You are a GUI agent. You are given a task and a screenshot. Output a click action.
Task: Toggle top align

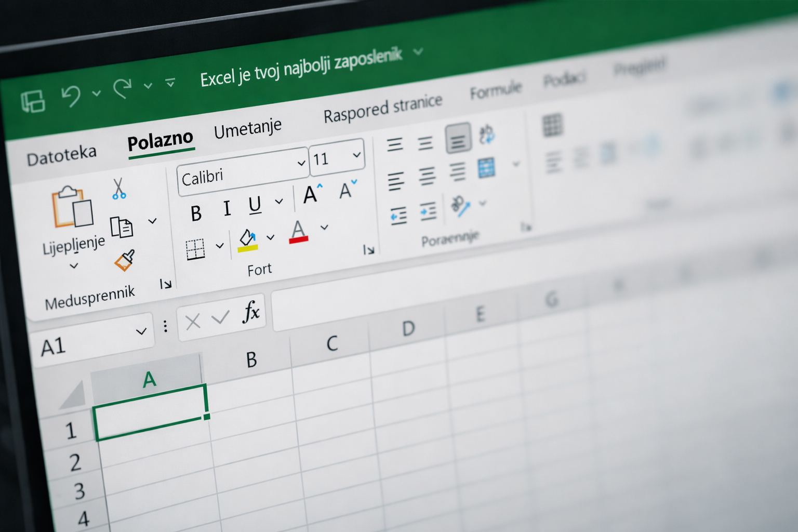[395, 144]
